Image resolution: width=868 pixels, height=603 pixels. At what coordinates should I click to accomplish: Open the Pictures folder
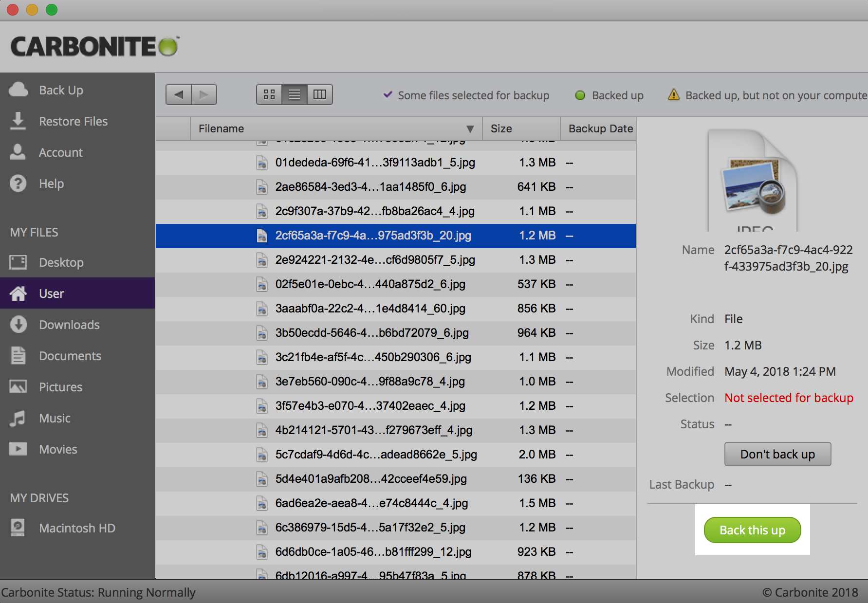pyautogui.click(x=60, y=387)
